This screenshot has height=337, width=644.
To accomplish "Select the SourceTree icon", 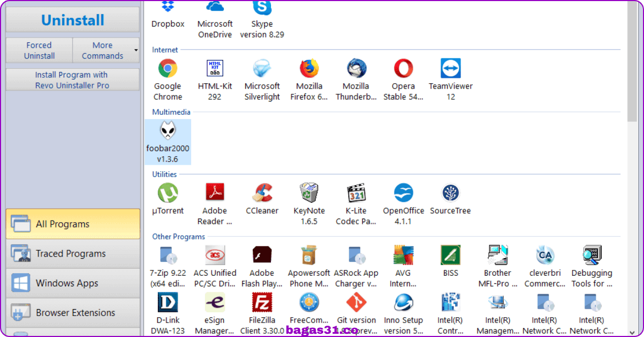I will [x=450, y=193].
